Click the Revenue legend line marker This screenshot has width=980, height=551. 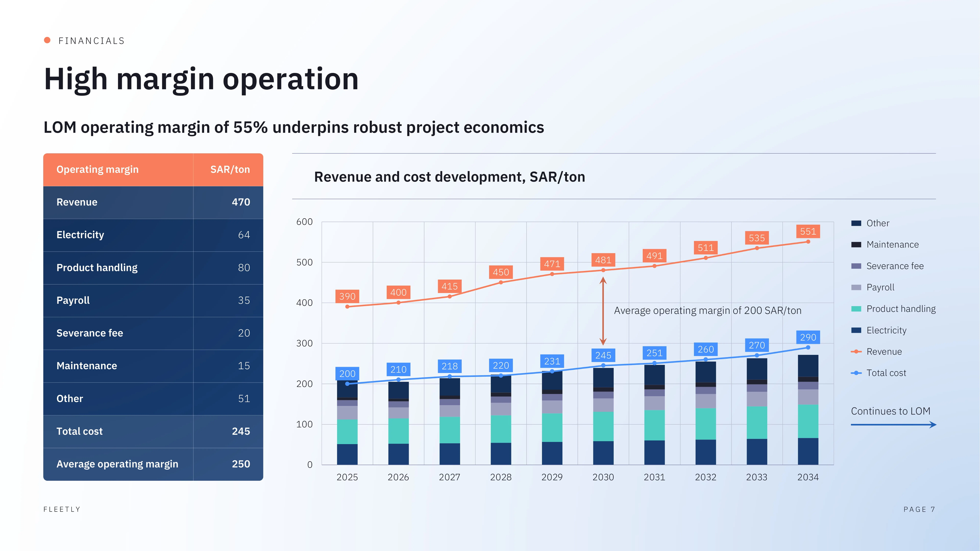point(856,352)
